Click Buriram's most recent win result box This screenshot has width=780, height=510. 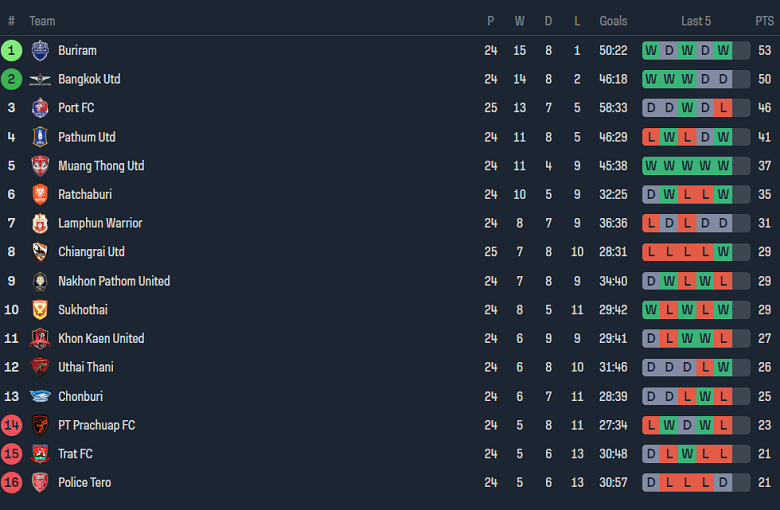point(723,50)
